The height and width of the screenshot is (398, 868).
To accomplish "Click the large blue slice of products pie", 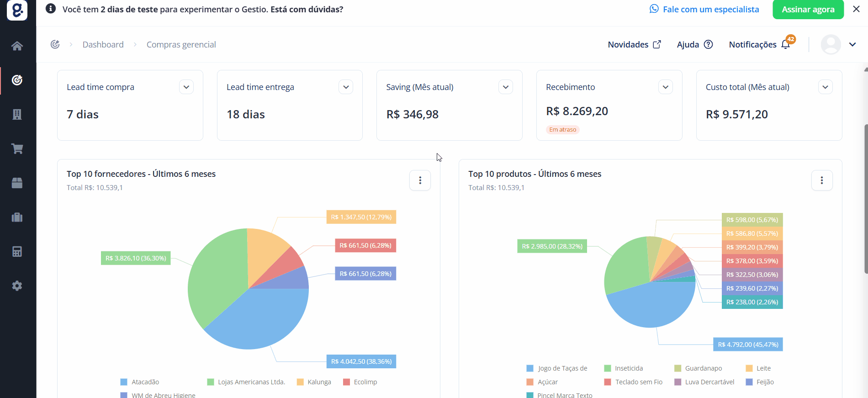I will [x=651, y=305].
